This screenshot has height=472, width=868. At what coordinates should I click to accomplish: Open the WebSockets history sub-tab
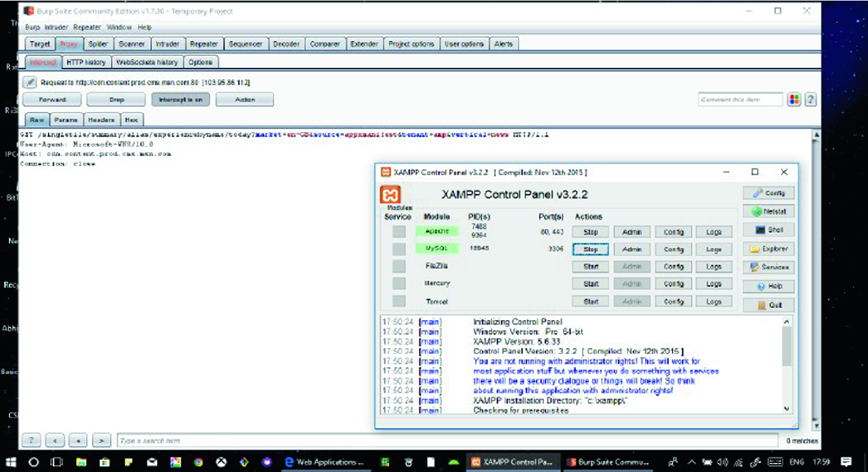pos(148,62)
